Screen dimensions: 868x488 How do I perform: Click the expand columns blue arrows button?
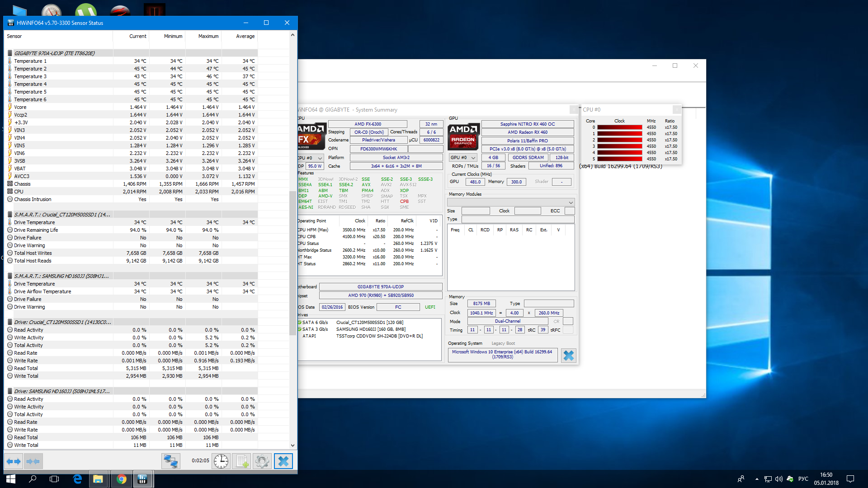(x=14, y=461)
